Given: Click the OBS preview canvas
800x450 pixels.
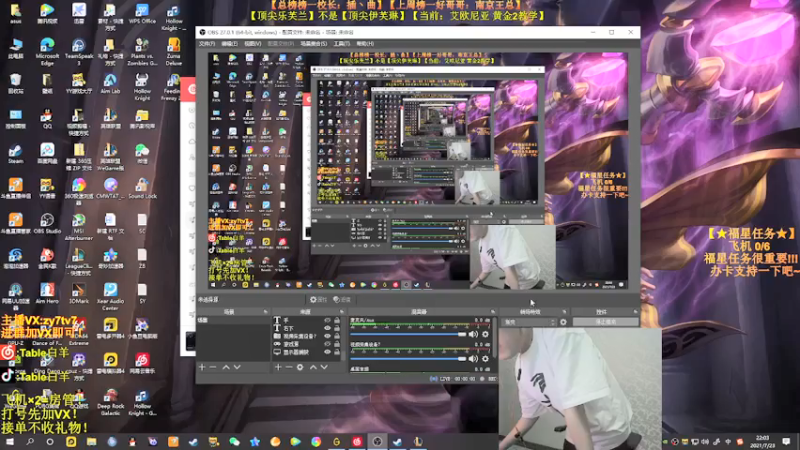Looking at the screenshot, I should click(x=418, y=171).
